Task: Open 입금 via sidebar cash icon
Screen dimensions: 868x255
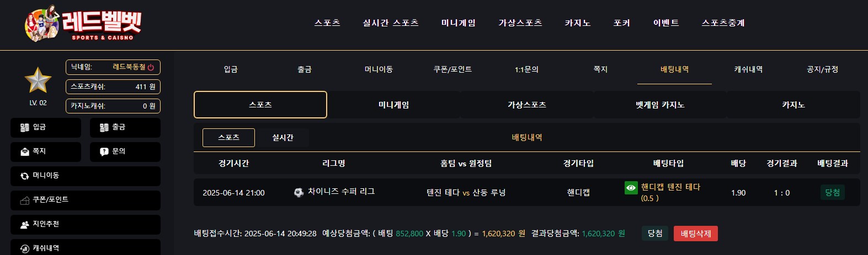Action: click(46, 128)
